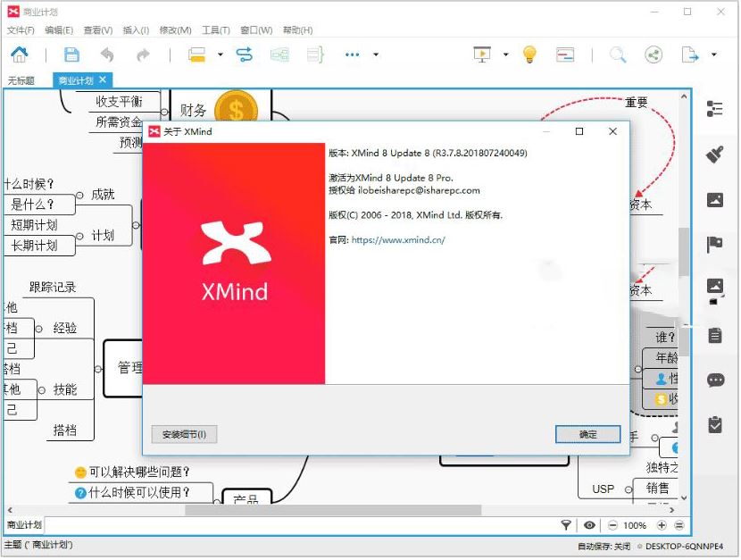The height and width of the screenshot is (560, 741).
Task: Open the format paintbrush panel in sidebar
Action: click(715, 155)
